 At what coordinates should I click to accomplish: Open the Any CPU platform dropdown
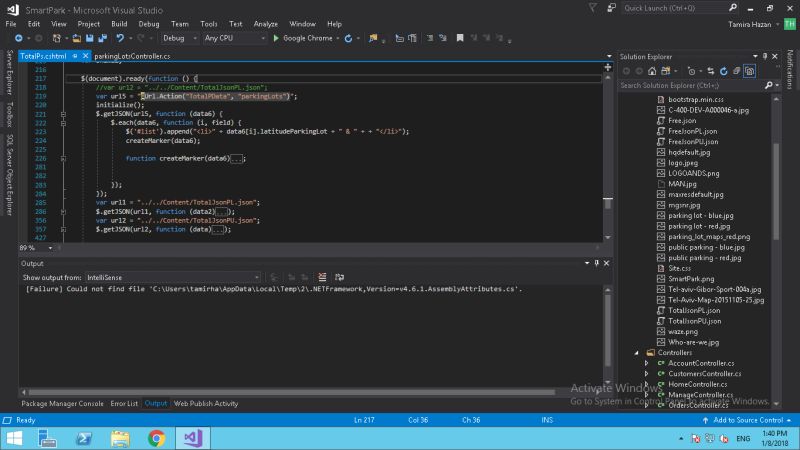[x=235, y=38]
